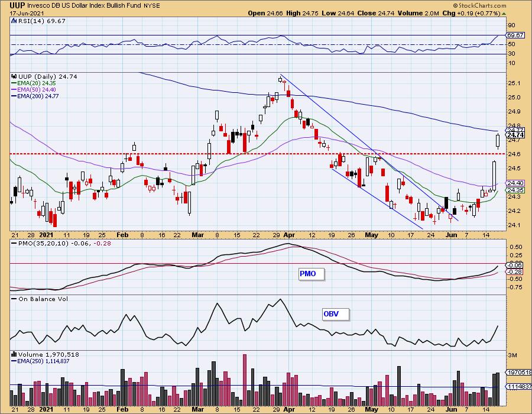Click the RSI chart icon beside RSI(14)
The height and width of the screenshot is (414, 532).
[14, 21]
